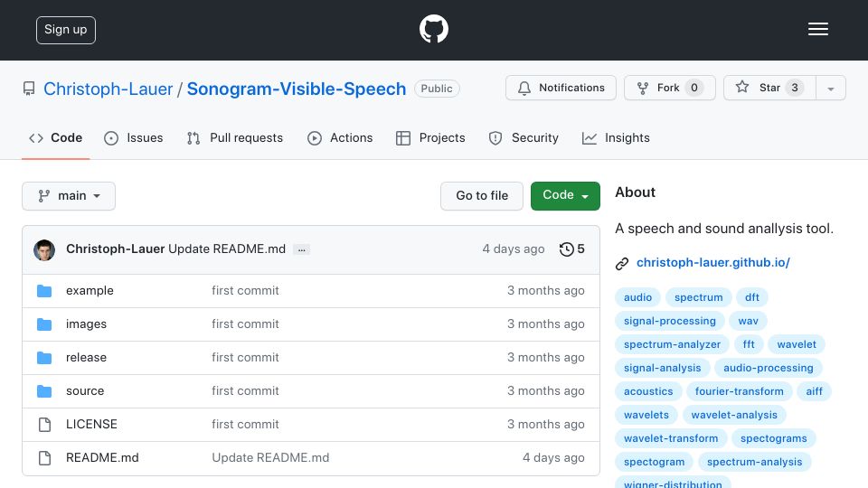
Task: Open the Security tab
Action: click(524, 137)
